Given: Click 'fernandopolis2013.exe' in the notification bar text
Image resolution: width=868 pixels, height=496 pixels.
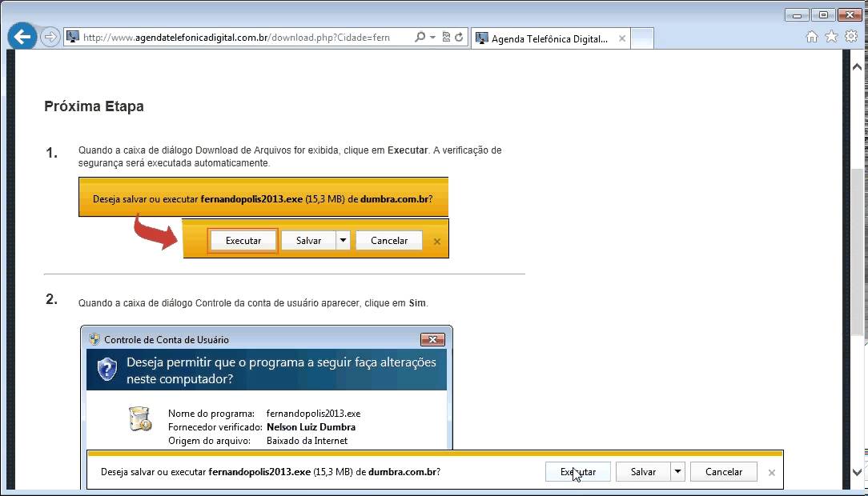Looking at the screenshot, I should point(259,472).
